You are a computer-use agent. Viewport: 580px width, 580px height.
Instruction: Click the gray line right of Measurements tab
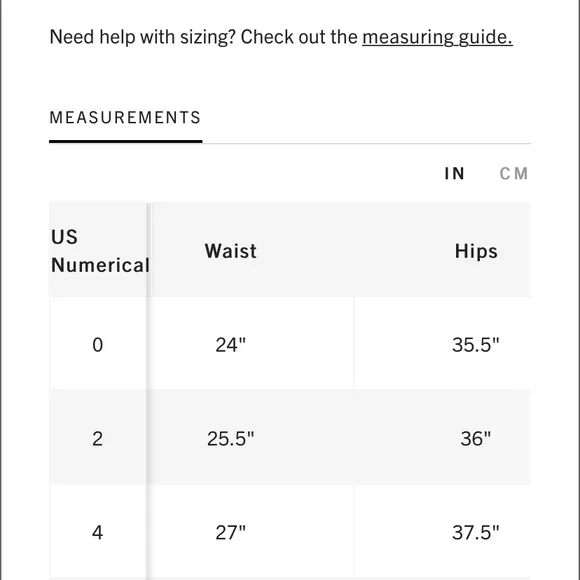click(x=367, y=143)
